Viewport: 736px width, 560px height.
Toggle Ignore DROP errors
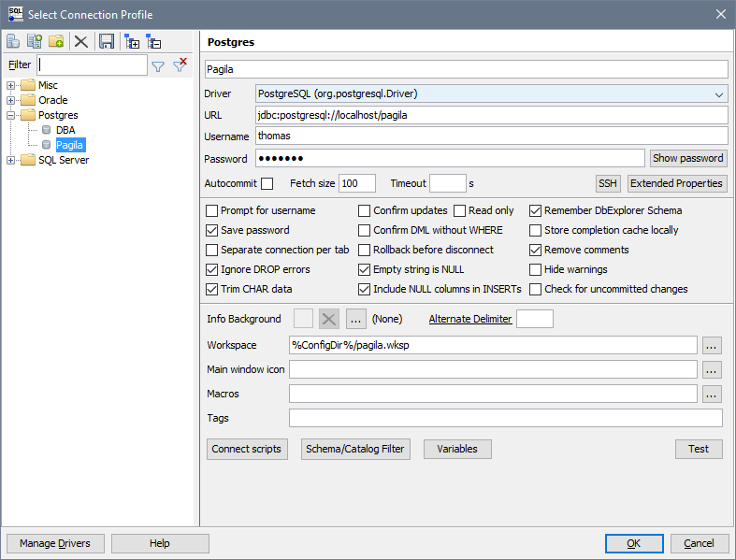(x=211, y=269)
